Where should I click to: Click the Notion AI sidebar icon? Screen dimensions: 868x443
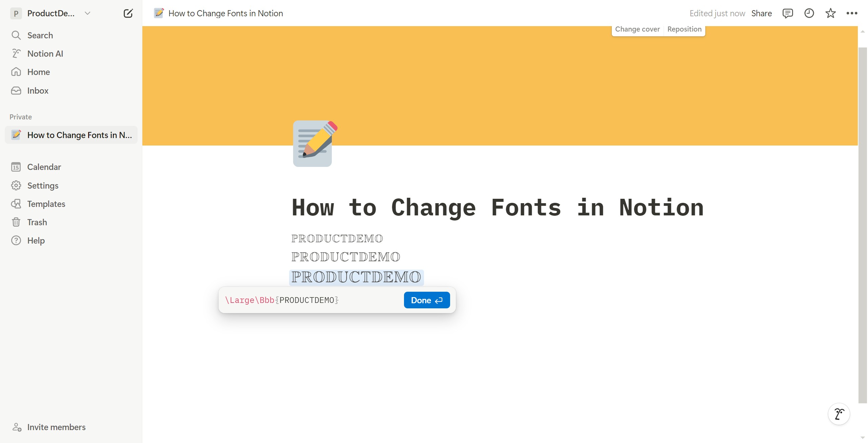click(x=16, y=54)
